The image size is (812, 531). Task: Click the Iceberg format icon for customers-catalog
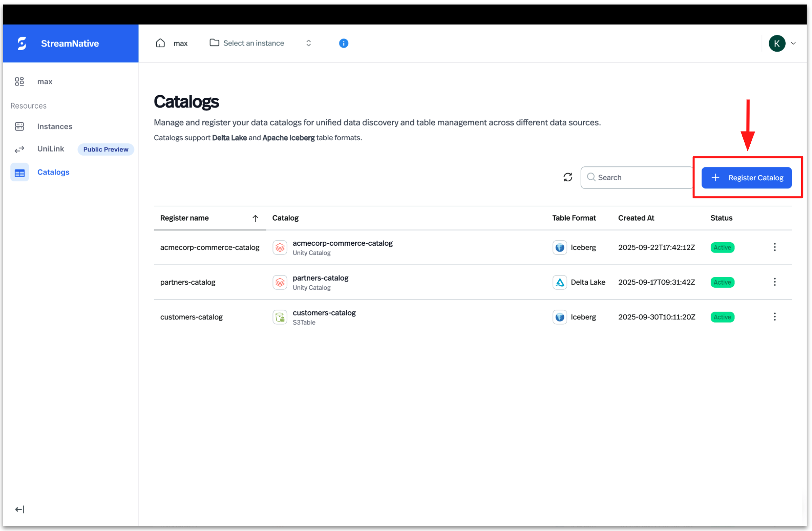pyautogui.click(x=560, y=317)
